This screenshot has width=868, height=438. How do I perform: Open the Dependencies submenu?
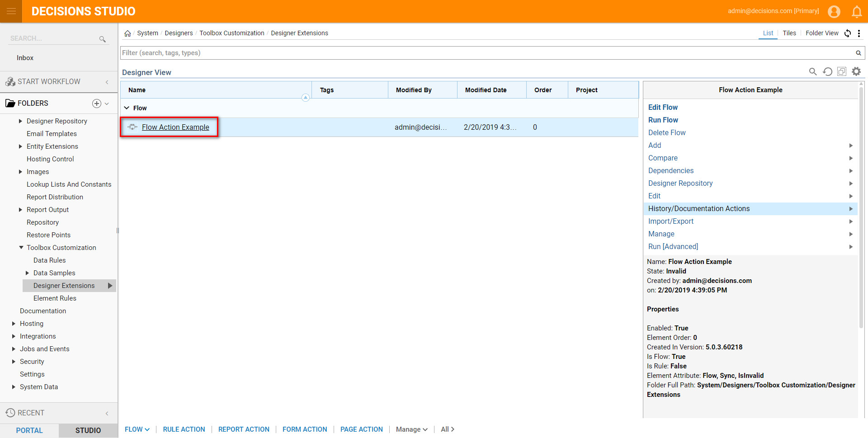point(750,171)
